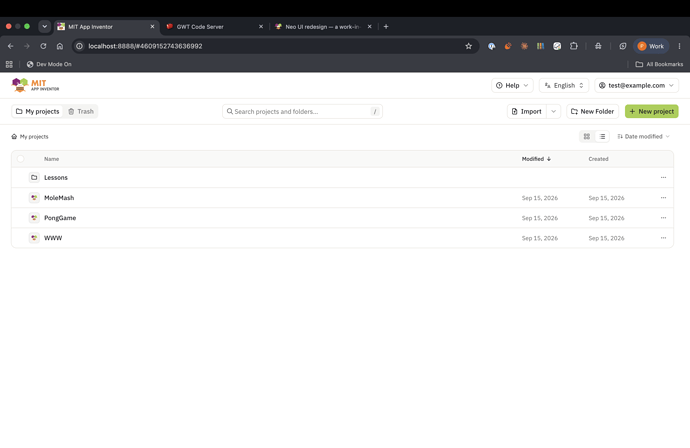Open the browser home page
Image resolution: width=690 pixels, height=448 pixels.
pyautogui.click(x=60, y=46)
